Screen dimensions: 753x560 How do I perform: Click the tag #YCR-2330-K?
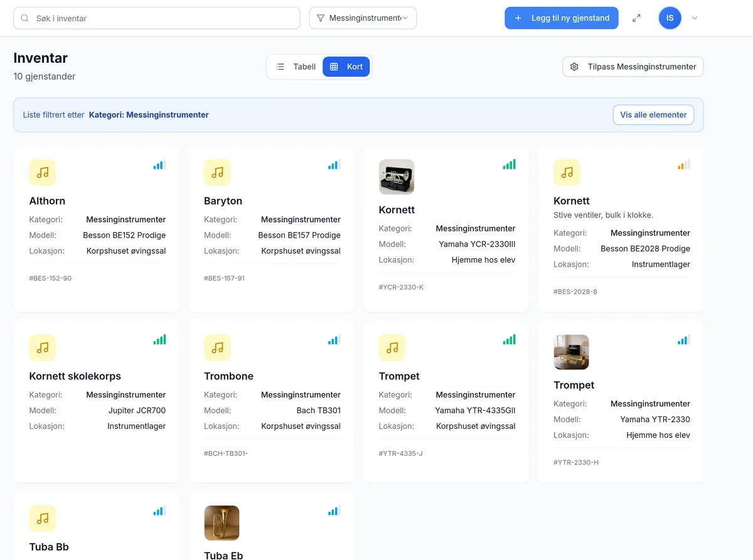pos(401,287)
